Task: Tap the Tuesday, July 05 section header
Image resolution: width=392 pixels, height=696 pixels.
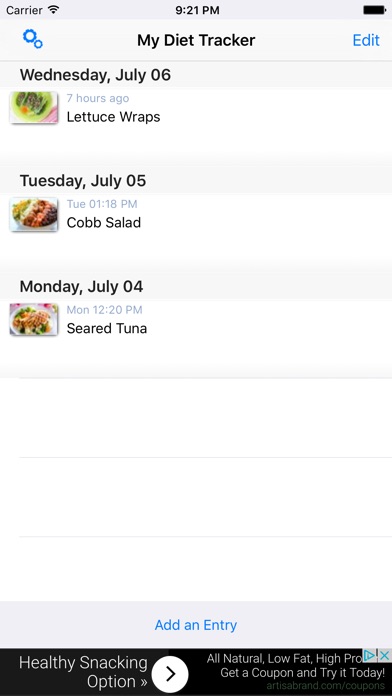Action: (196, 181)
